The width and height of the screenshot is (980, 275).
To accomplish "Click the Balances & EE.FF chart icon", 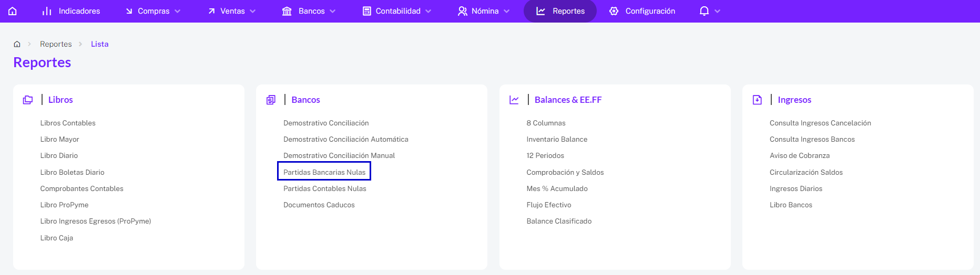I will pos(514,100).
